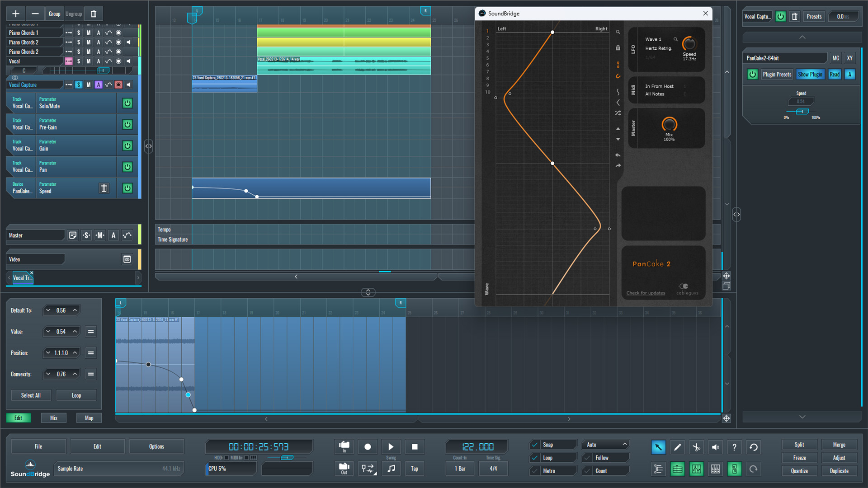Adjust the PanCake Mix knob
This screenshot has height=488, width=868.
[669, 124]
